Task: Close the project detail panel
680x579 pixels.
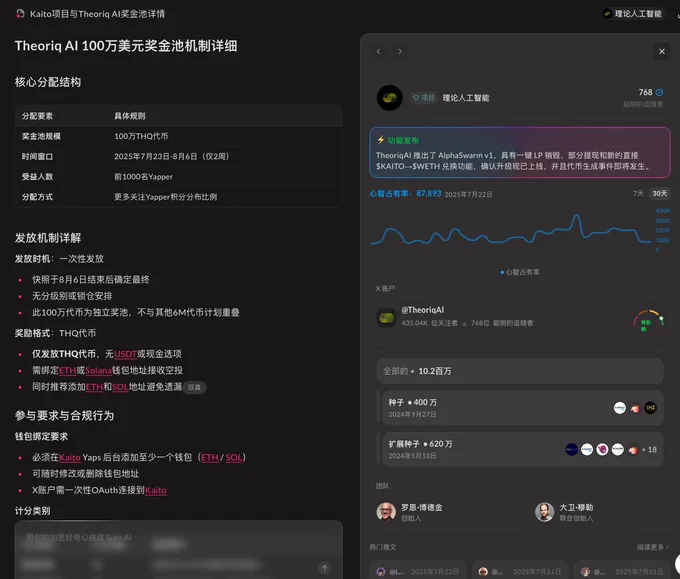Action: point(661,52)
